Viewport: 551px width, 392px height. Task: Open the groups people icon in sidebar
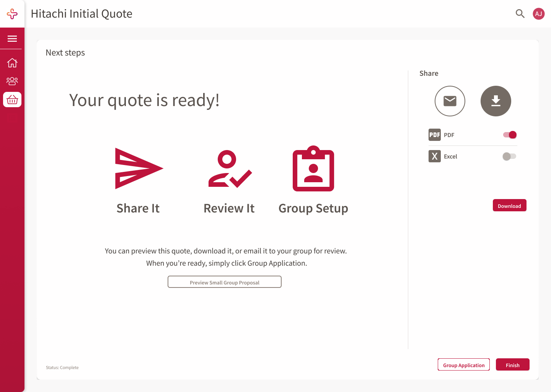tap(12, 81)
